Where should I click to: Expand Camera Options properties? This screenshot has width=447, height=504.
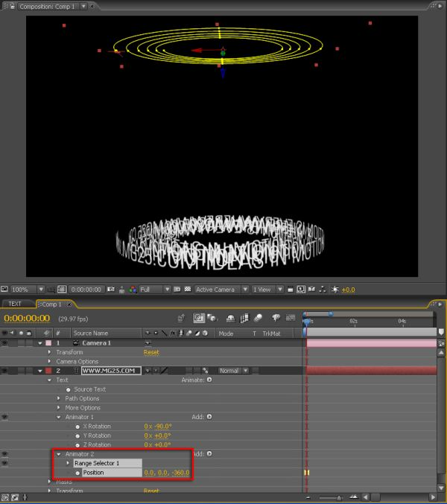(49, 361)
